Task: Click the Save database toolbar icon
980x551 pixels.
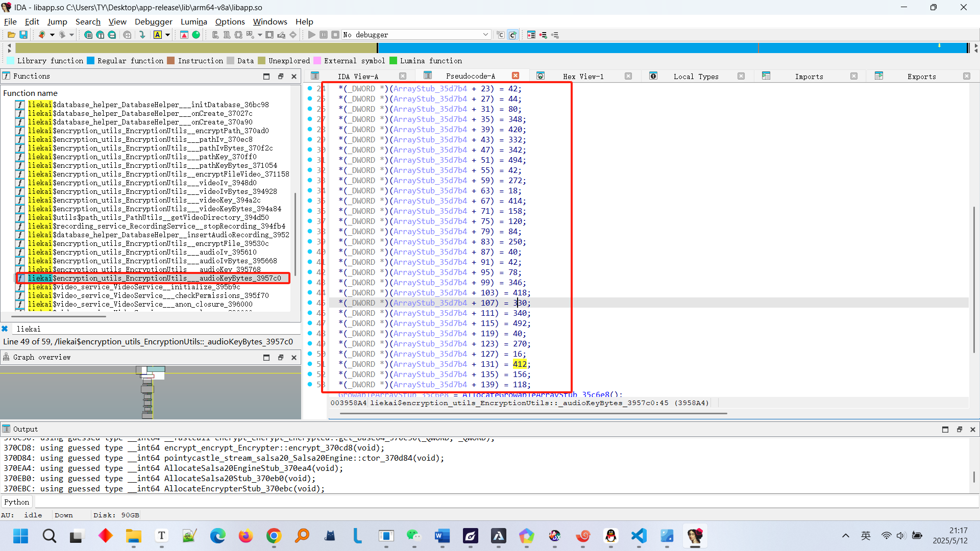Action: (23, 35)
